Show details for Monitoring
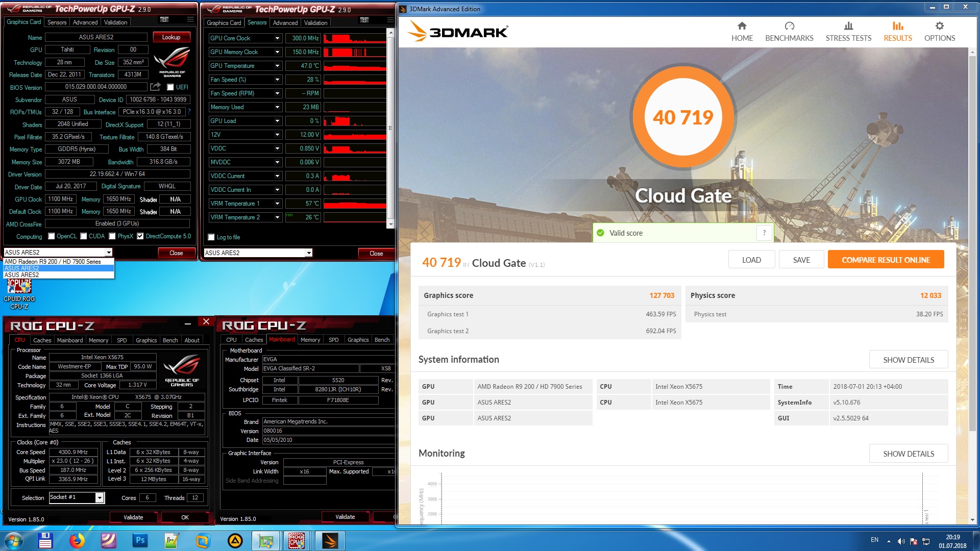 909,454
